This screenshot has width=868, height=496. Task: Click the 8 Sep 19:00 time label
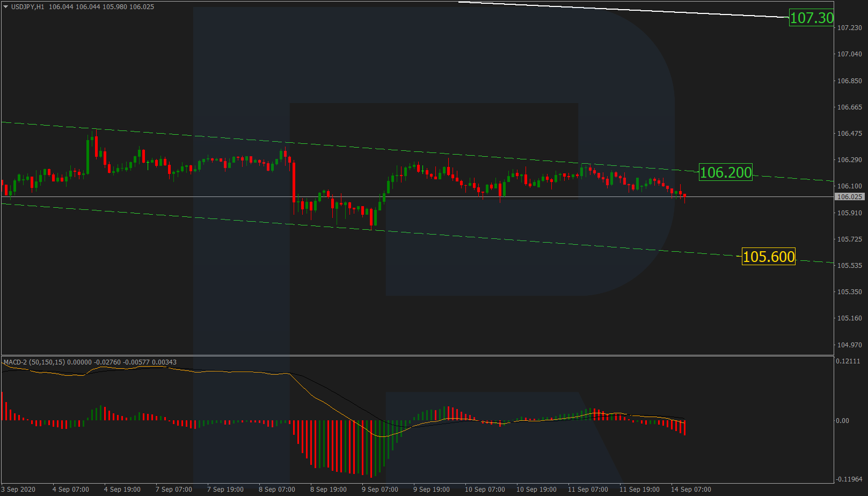coord(329,490)
